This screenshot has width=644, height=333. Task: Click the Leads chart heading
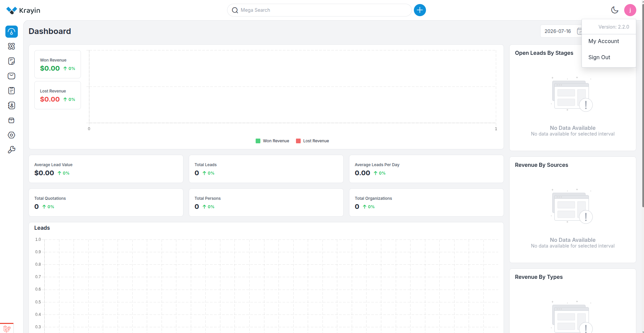tap(42, 228)
